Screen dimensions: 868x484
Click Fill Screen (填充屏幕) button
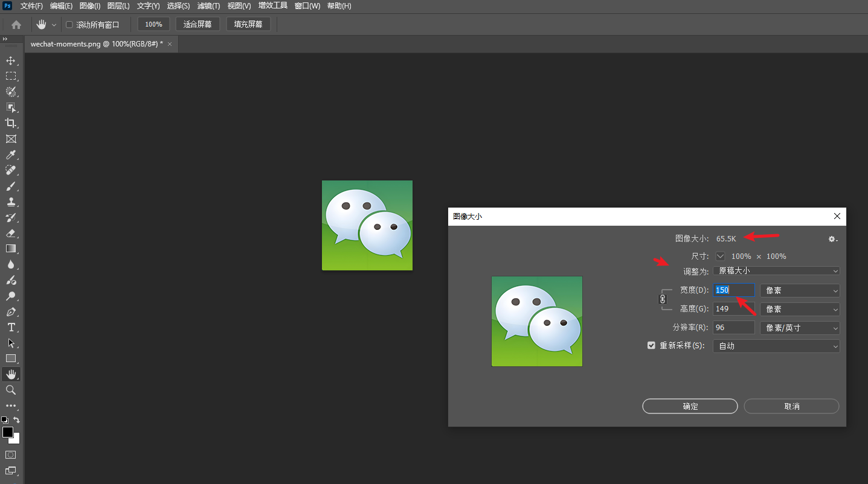[248, 25]
